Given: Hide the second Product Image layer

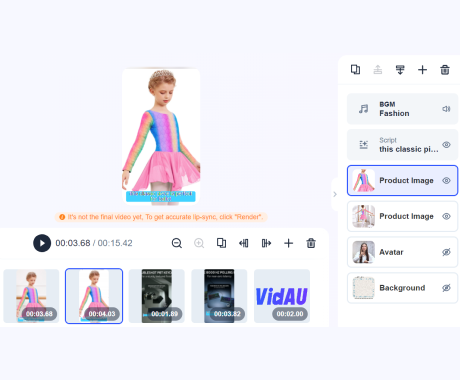Looking at the screenshot, I should [446, 216].
